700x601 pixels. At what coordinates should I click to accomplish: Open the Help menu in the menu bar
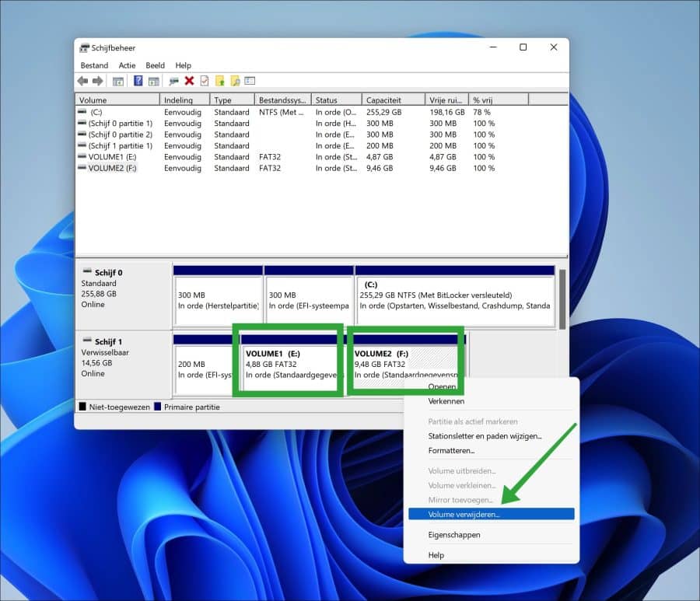point(183,65)
